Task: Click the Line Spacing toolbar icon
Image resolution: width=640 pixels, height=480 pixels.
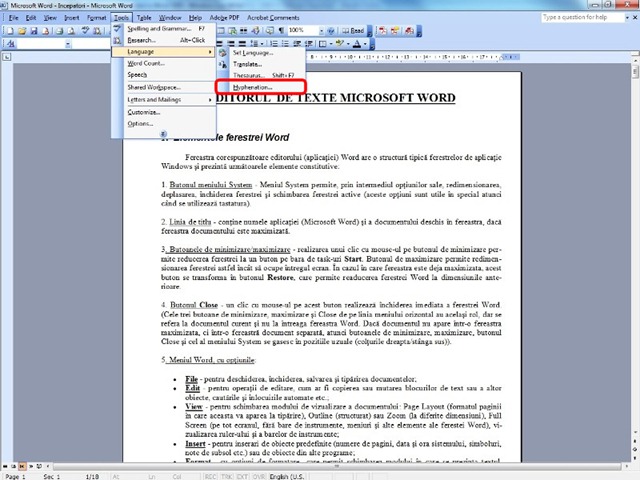Action: 253,44
